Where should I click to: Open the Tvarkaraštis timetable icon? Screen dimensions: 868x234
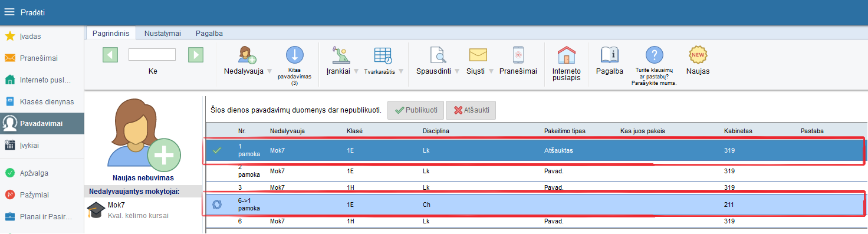click(383, 55)
